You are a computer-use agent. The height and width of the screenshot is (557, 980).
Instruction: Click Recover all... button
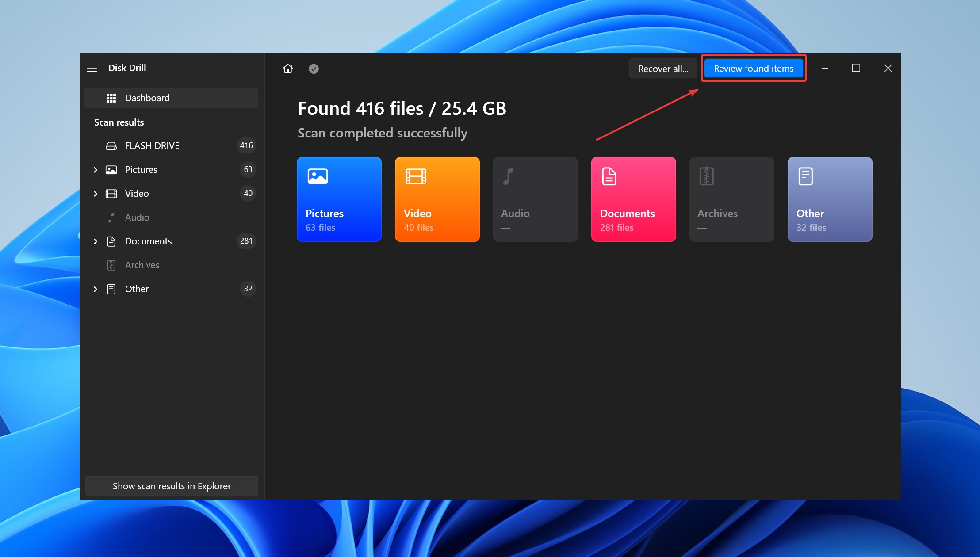[663, 69]
